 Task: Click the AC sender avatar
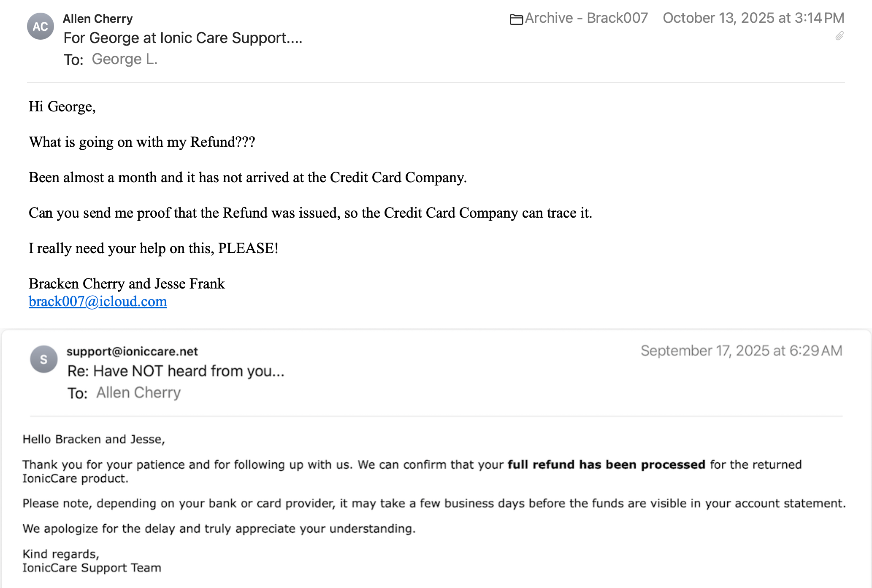pos(41,27)
